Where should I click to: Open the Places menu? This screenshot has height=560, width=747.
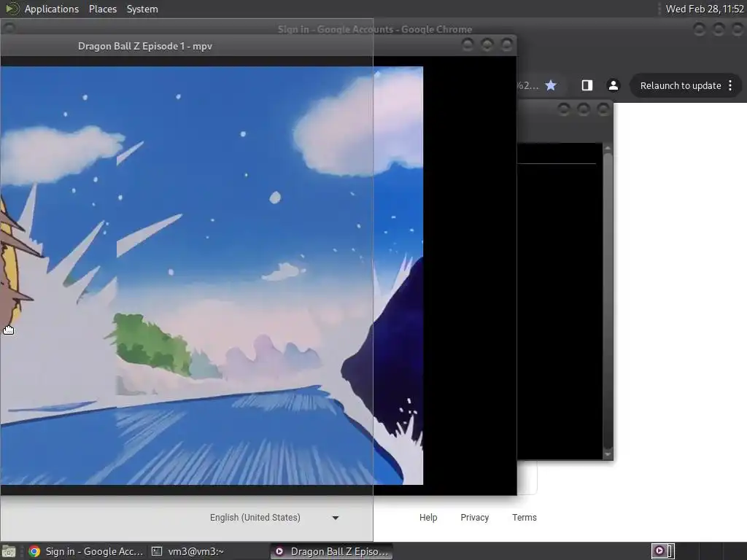click(x=102, y=9)
